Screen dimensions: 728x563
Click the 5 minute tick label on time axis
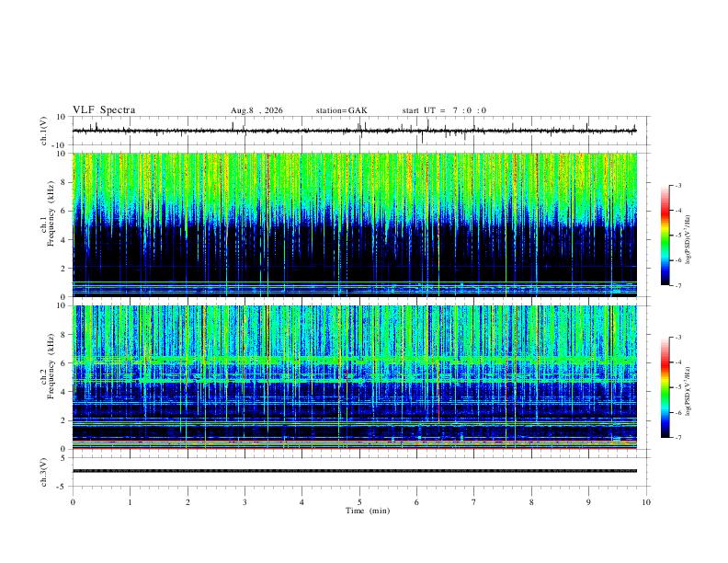pyautogui.click(x=359, y=502)
